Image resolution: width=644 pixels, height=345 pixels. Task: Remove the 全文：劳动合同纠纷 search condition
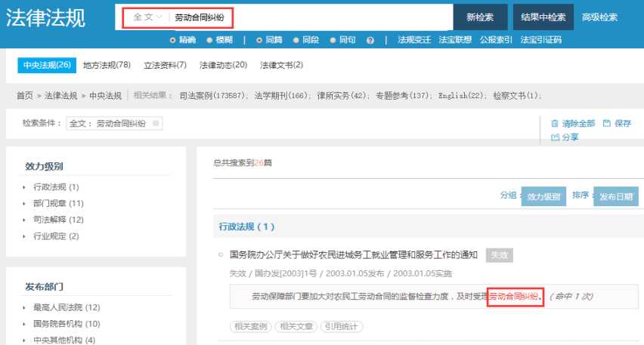[156, 123]
